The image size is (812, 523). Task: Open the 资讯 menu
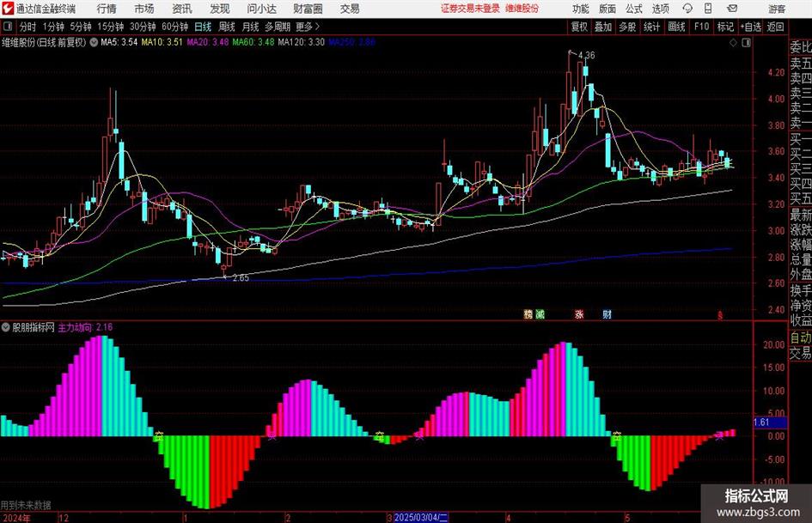tap(182, 9)
